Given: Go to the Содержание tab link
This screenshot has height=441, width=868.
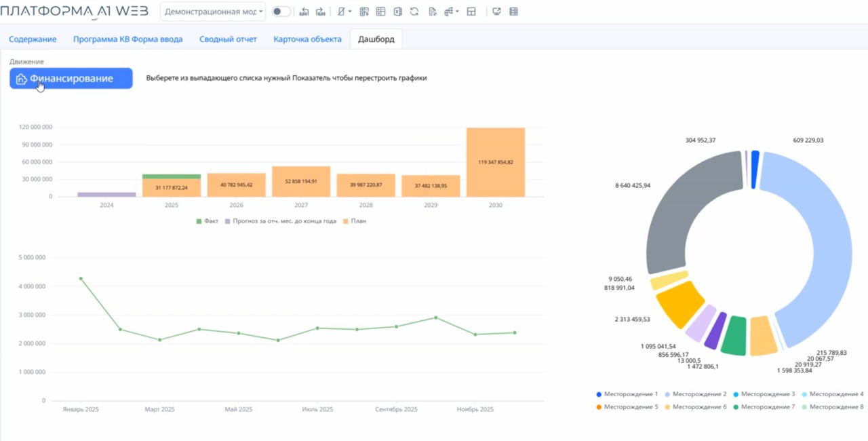Looking at the screenshot, I should click(33, 39).
